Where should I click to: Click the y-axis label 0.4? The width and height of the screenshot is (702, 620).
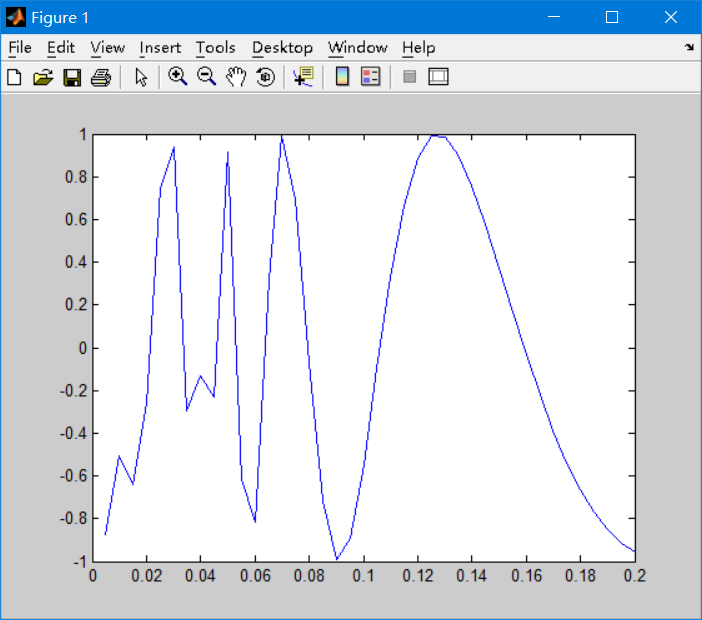click(76, 262)
